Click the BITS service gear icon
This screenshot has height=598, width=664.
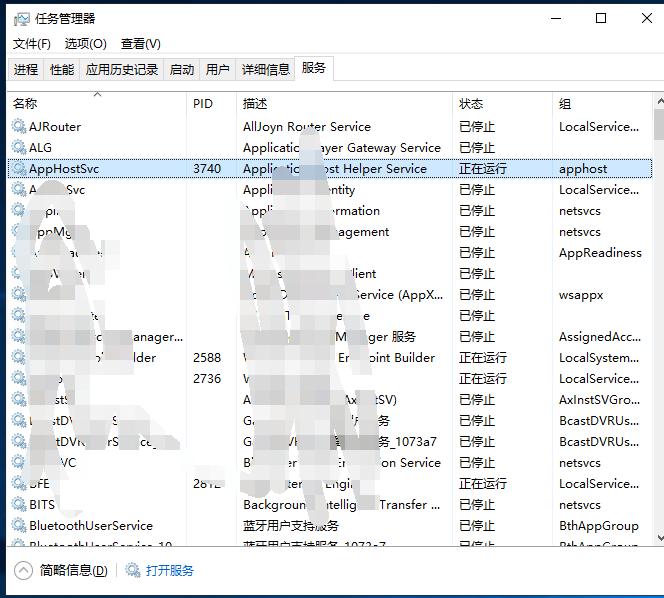(x=19, y=505)
